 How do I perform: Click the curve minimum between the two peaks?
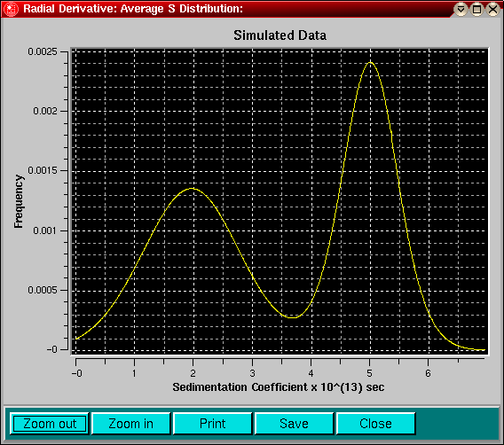292,317
